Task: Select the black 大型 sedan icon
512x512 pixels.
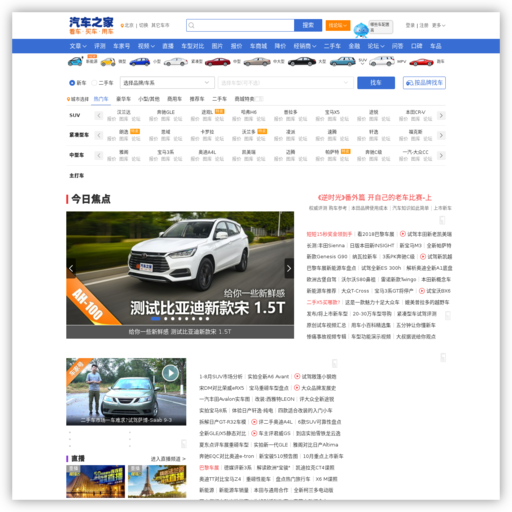Action: tap(302, 62)
